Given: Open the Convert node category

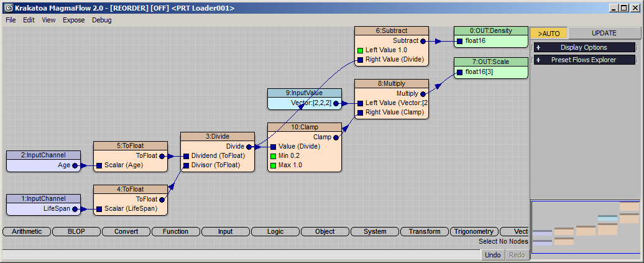Looking at the screenshot, I should [126, 232].
